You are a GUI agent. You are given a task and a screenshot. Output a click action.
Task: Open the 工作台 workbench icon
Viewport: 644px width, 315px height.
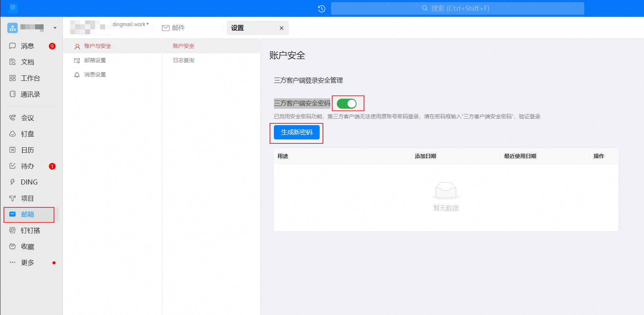(13, 78)
